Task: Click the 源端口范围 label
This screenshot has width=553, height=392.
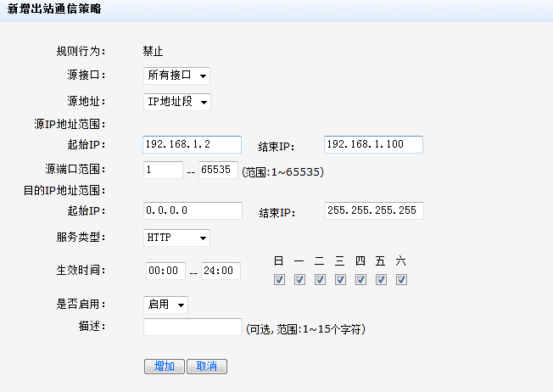Action: (75, 170)
